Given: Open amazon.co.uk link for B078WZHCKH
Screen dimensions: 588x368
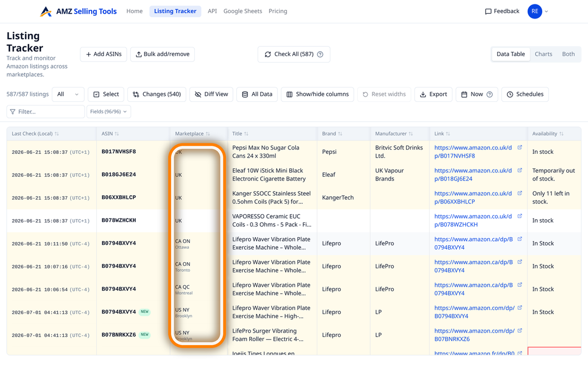Looking at the screenshot, I should [473, 220].
